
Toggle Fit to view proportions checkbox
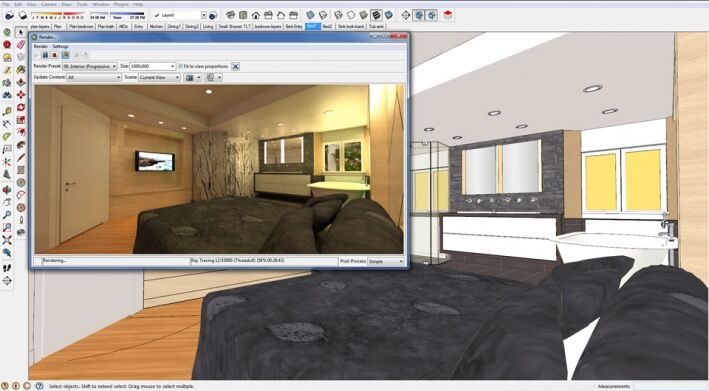(x=180, y=66)
